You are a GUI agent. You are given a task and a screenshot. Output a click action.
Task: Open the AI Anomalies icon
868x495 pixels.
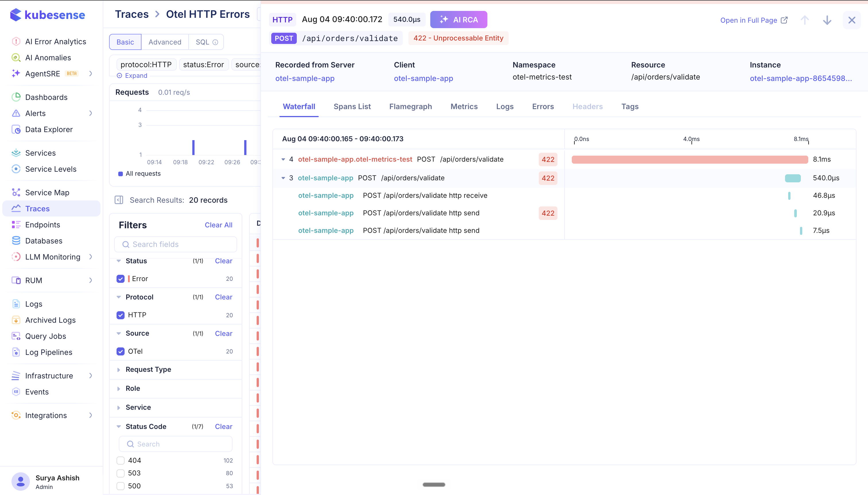coord(16,57)
